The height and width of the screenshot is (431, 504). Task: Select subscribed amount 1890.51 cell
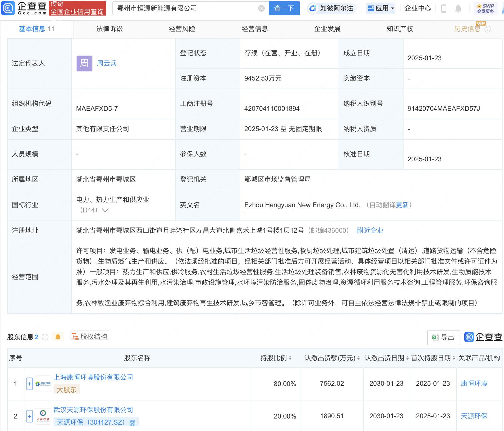(332, 416)
